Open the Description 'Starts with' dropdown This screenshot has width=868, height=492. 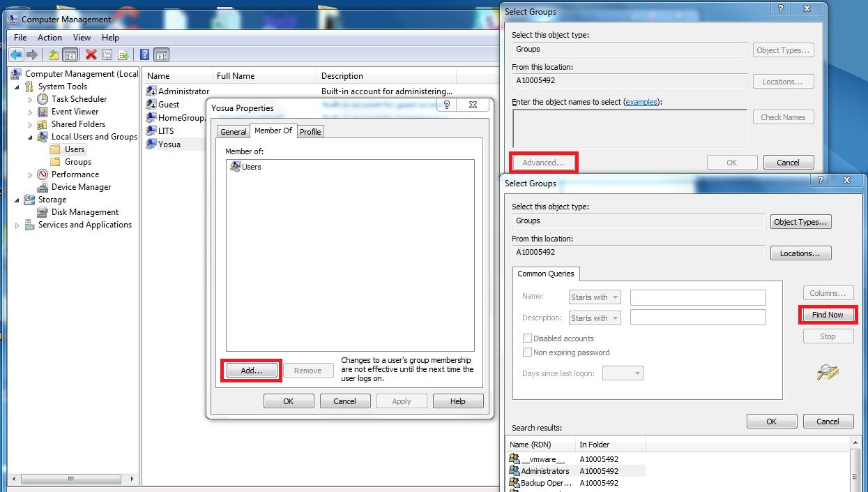(x=594, y=318)
